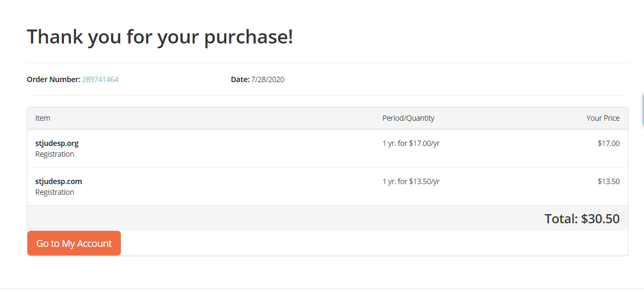Open order number 289741464 link
Image resolution: width=644 pixels, height=292 pixels.
100,79
